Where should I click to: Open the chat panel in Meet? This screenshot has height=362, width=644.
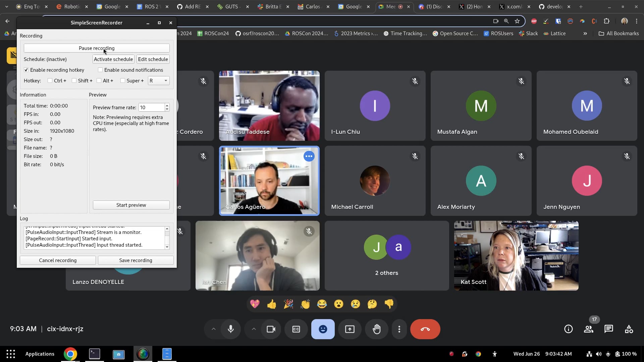pyautogui.click(x=609, y=329)
